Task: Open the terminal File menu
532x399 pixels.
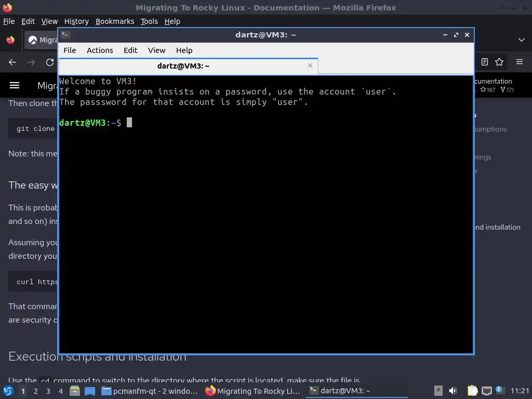Action: (x=70, y=50)
